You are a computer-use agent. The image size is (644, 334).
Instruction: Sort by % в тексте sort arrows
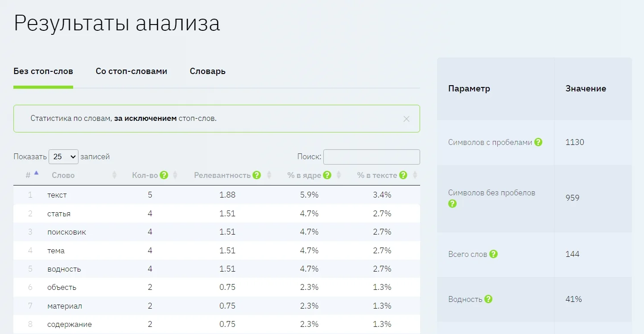(x=415, y=175)
